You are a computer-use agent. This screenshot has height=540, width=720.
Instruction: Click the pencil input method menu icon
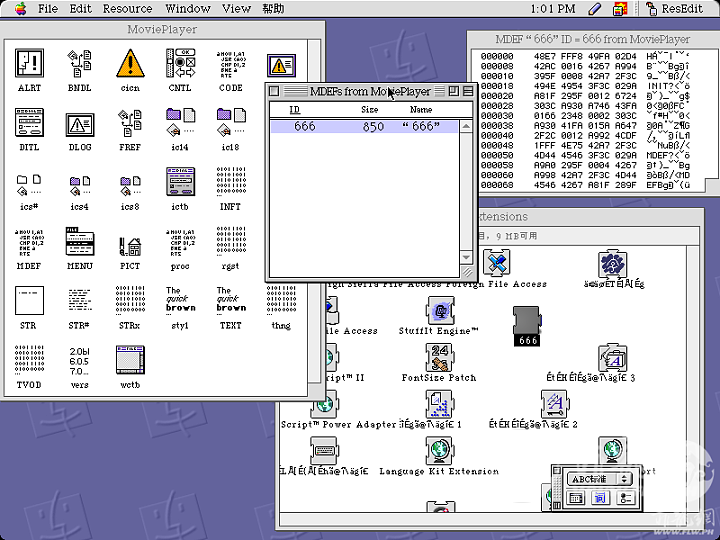coord(595,9)
